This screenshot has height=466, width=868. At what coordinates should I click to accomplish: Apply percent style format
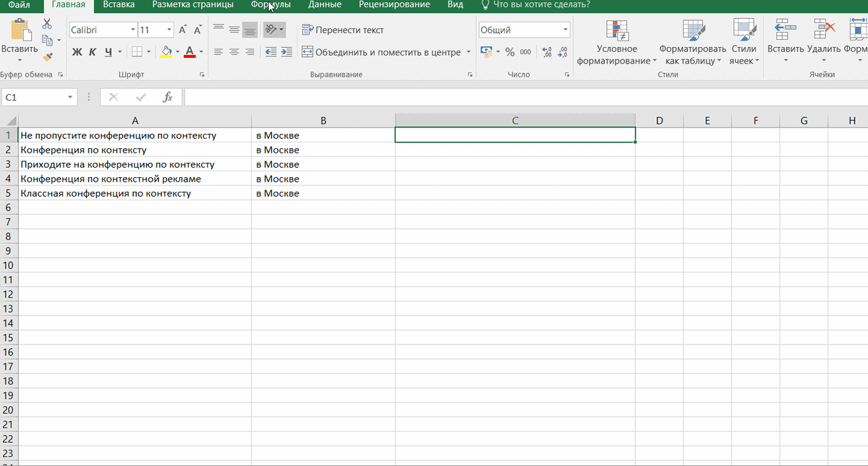click(x=510, y=52)
